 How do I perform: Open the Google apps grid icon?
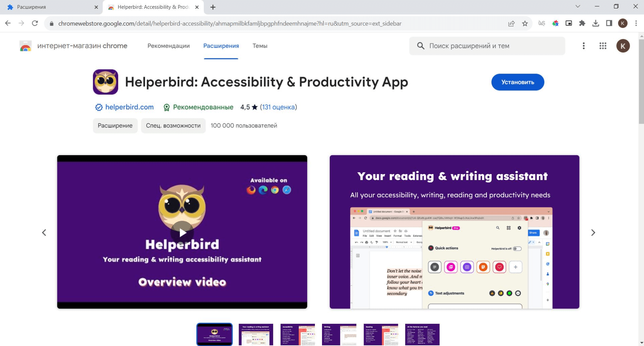(603, 46)
